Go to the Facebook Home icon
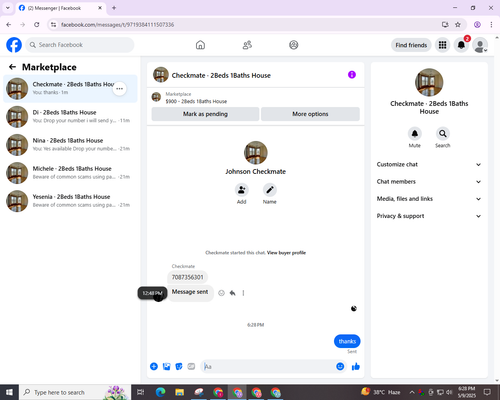Image resolution: width=500 pixels, height=400 pixels. (x=200, y=45)
